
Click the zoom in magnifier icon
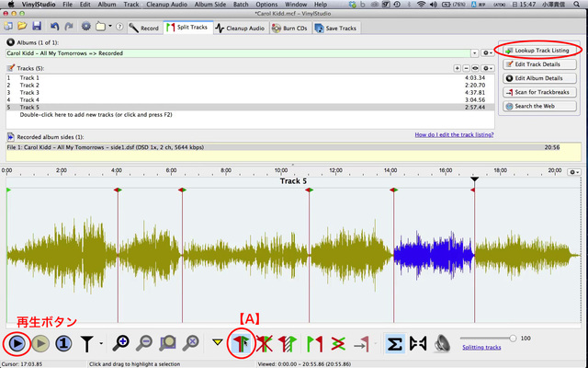click(121, 343)
